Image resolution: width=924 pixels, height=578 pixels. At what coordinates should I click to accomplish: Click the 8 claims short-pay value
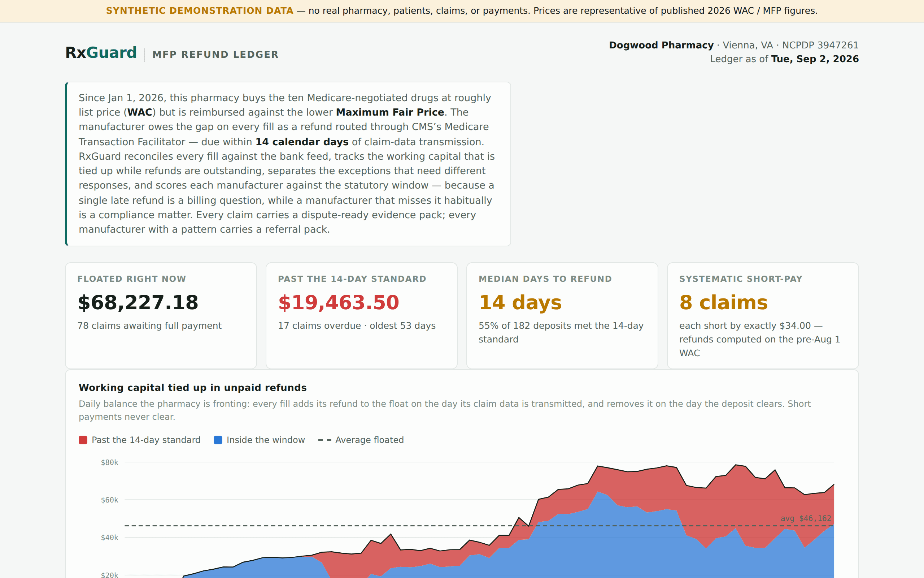[723, 302]
